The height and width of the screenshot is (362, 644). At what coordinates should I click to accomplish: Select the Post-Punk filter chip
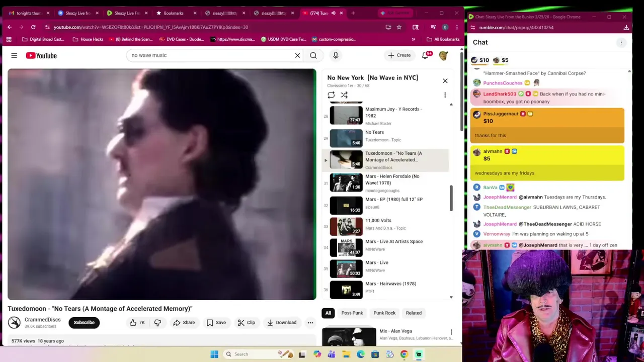pos(352,313)
